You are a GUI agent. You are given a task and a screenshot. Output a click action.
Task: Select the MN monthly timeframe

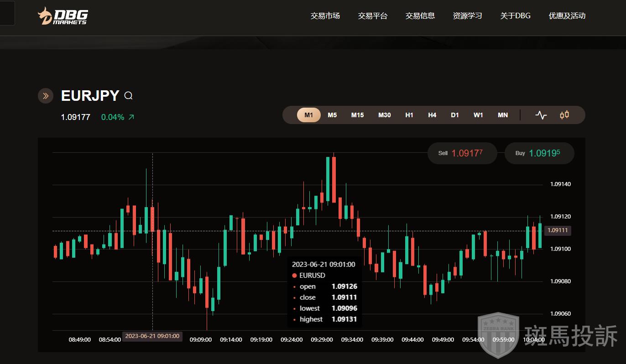click(x=503, y=115)
